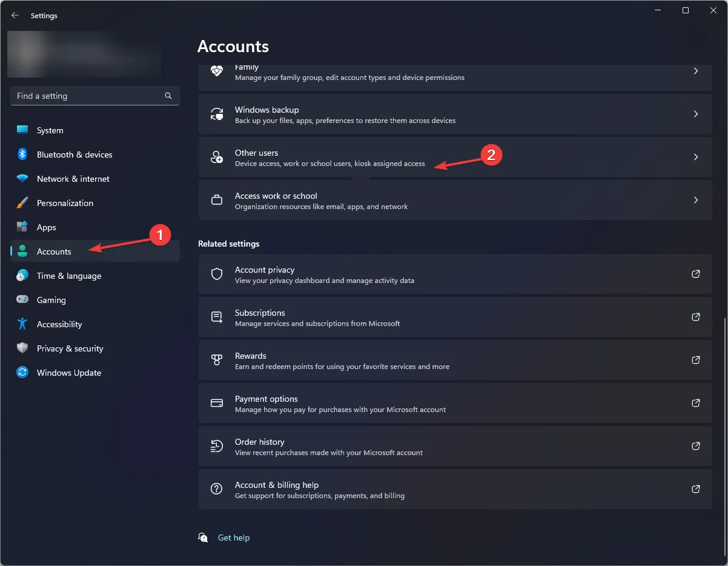Click the Accessibility figure icon

point(22,324)
